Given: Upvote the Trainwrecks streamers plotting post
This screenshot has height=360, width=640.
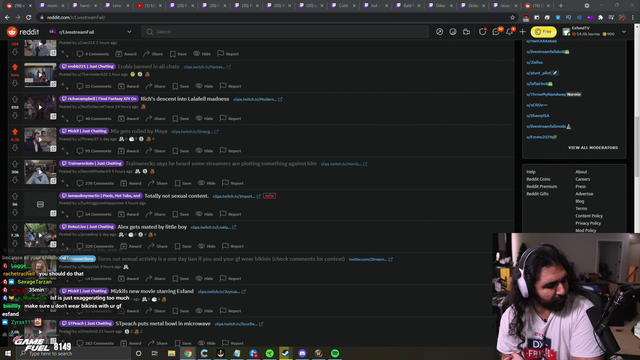Looking at the screenshot, I should (15, 164).
